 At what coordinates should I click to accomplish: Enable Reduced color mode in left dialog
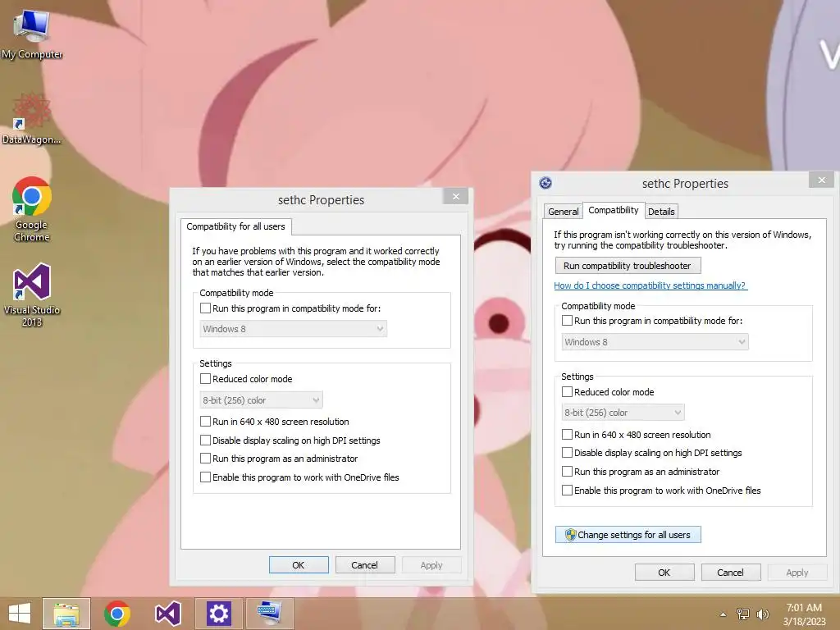tap(205, 379)
